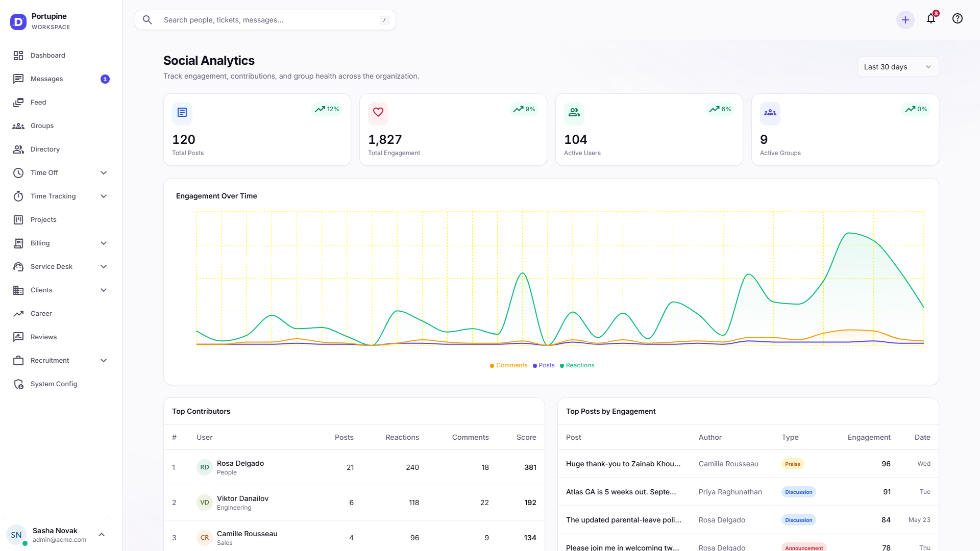Click the 12% trend badge on Total Posts
Screen dimensions: 980x551
coord(327,109)
